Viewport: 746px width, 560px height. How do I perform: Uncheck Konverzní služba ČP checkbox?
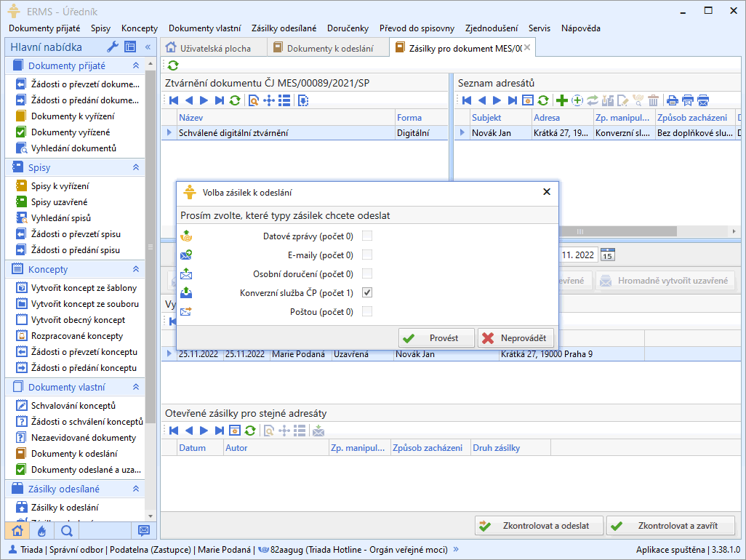(x=367, y=292)
